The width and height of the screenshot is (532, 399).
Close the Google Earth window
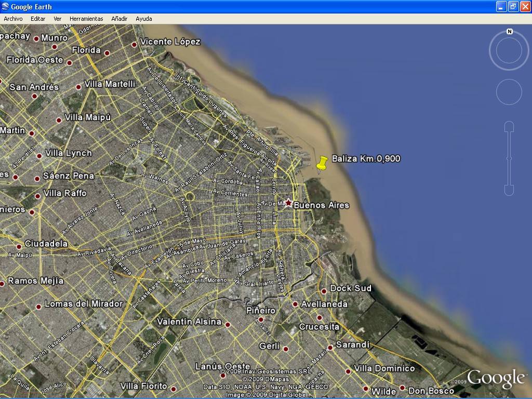[x=525, y=6]
